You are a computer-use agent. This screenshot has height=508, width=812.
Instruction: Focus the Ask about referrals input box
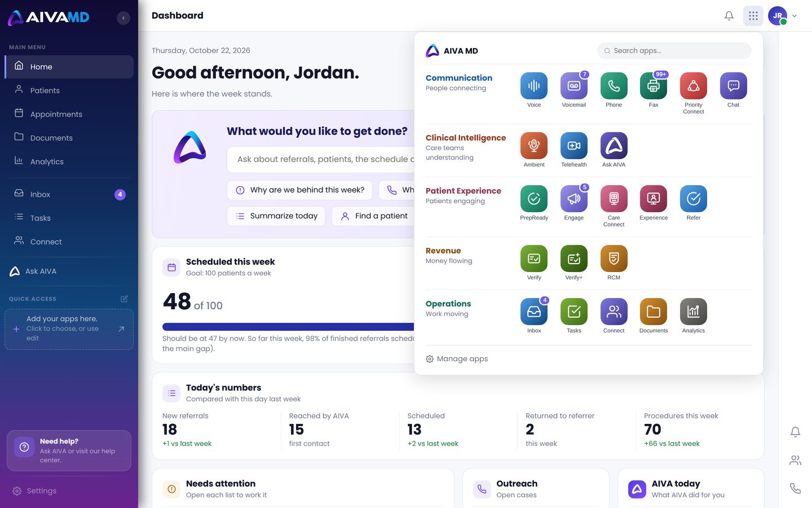pyautogui.click(x=321, y=160)
